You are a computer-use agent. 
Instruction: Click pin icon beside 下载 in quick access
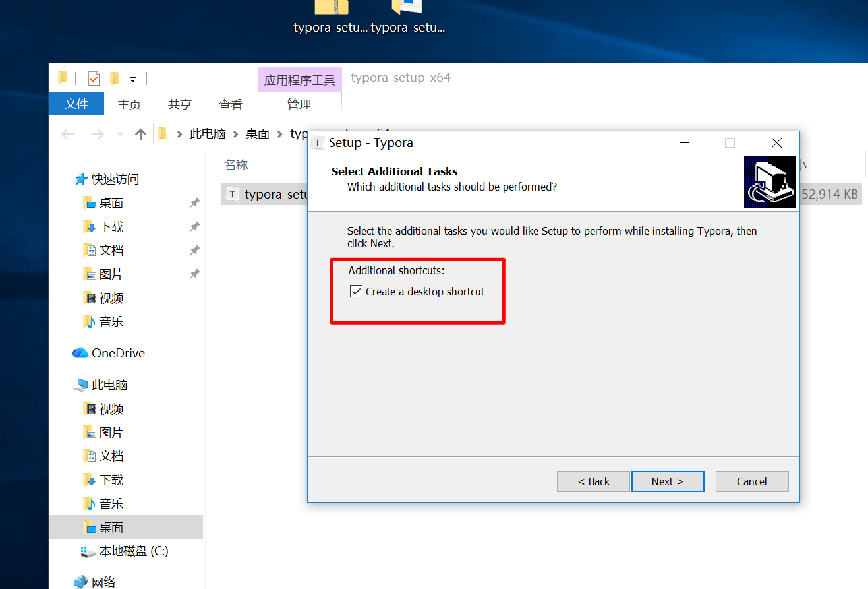(x=194, y=227)
